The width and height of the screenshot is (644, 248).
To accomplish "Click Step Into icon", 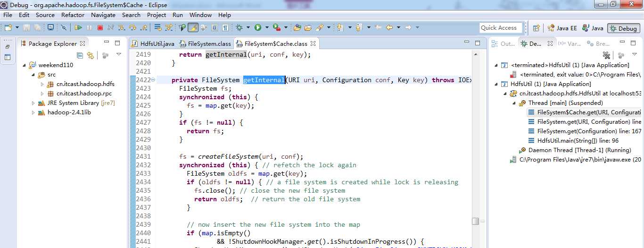I will pos(121,28).
